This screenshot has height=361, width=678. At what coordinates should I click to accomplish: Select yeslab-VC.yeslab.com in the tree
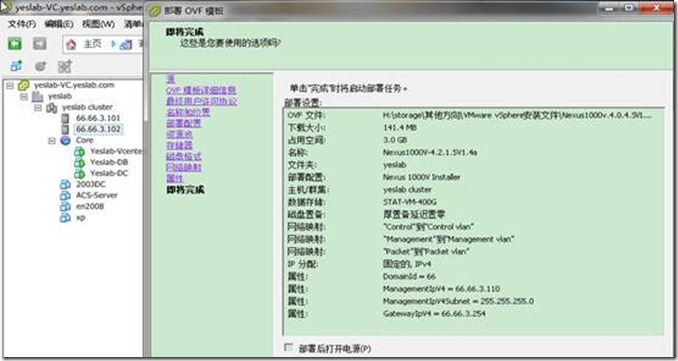74,85
